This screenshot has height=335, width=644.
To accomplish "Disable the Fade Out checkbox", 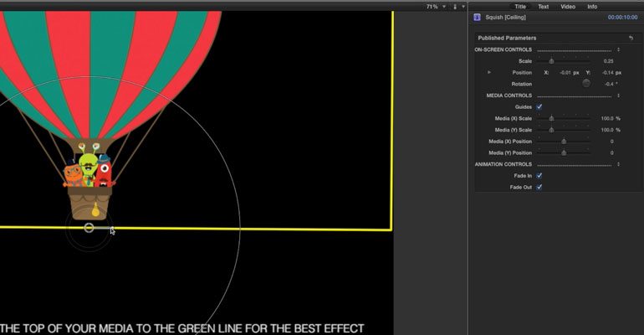I will pos(539,187).
